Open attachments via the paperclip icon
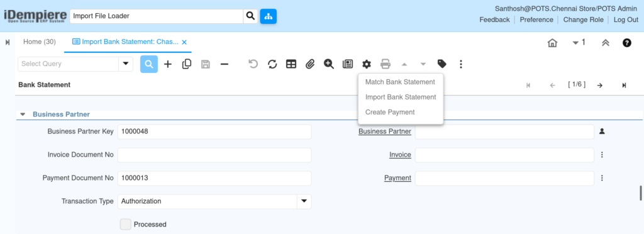The width and height of the screenshot is (644, 234). coord(310,64)
